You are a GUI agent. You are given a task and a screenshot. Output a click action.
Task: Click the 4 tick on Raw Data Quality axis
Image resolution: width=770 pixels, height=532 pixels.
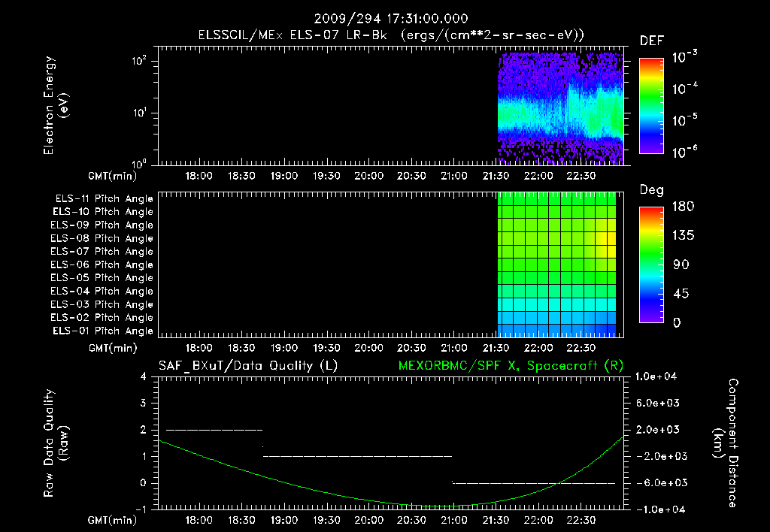click(x=143, y=377)
